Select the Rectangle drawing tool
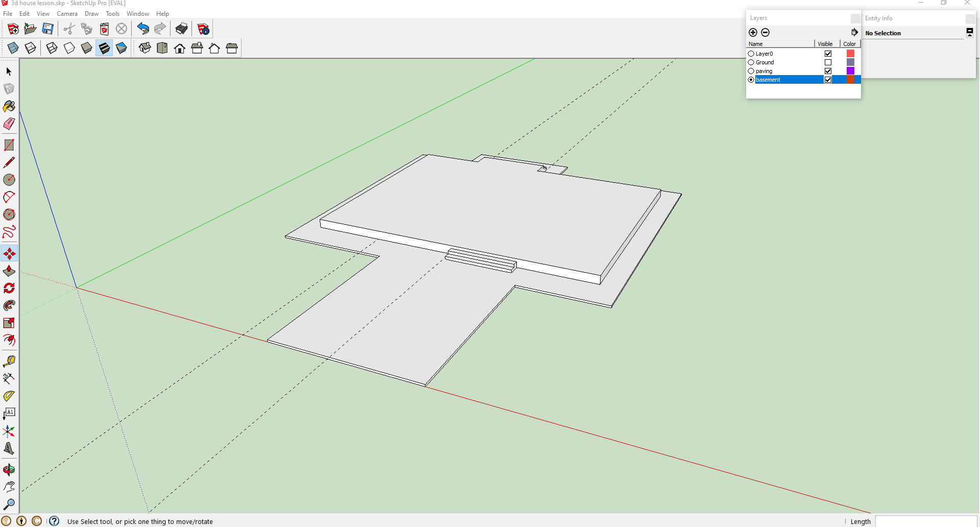Image resolution: width=980 pixels, height=527 pixels. tap(9, 145)
